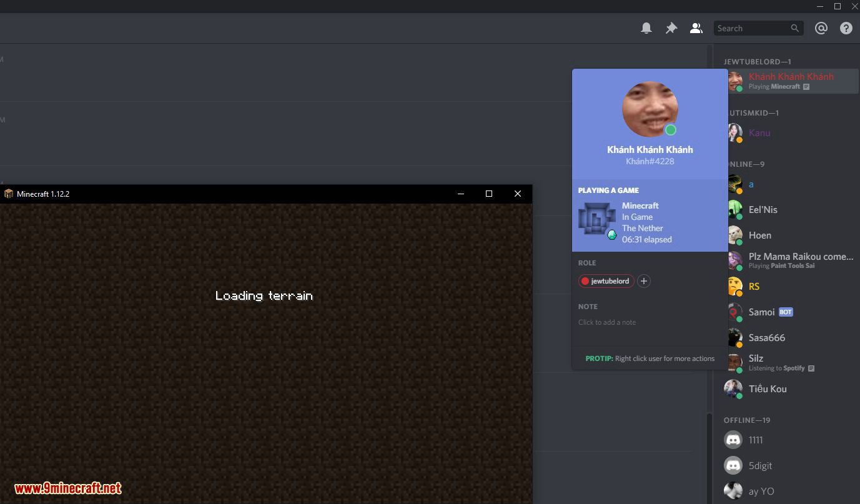Select member Eel'Nis in the list
Screen dimensions: 860x504
click(x=790, y=210)
